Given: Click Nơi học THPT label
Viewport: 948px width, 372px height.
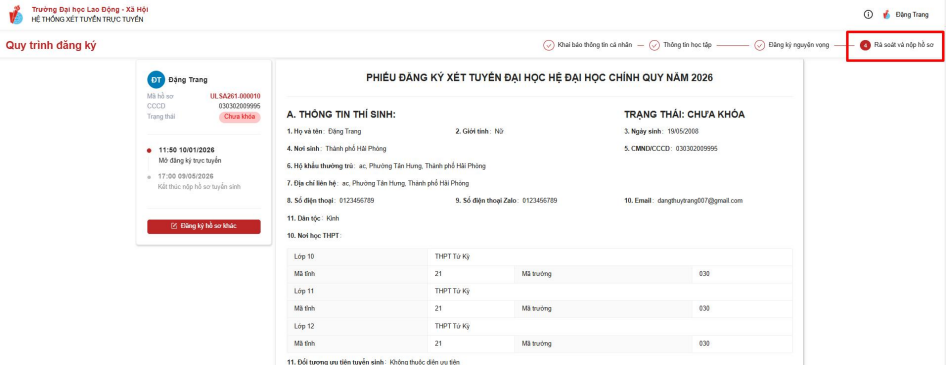Looking at the screenshot, I should pos(314,235).
